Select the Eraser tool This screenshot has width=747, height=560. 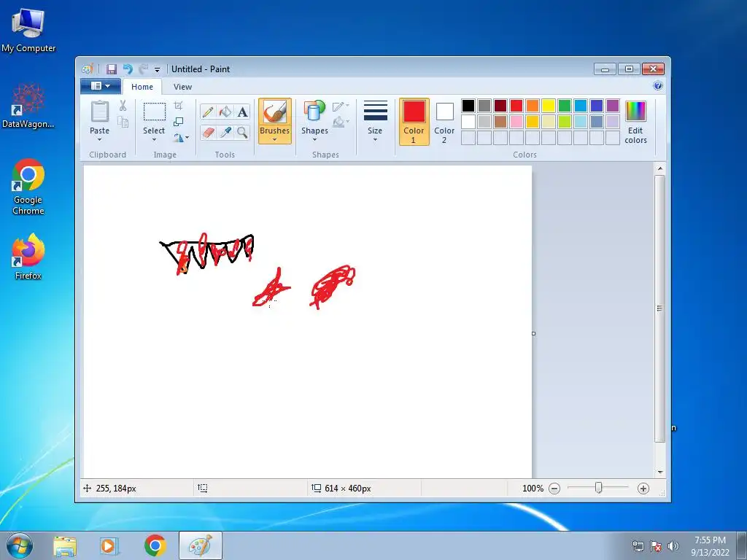pyautogui.click(x=208, y=133)
